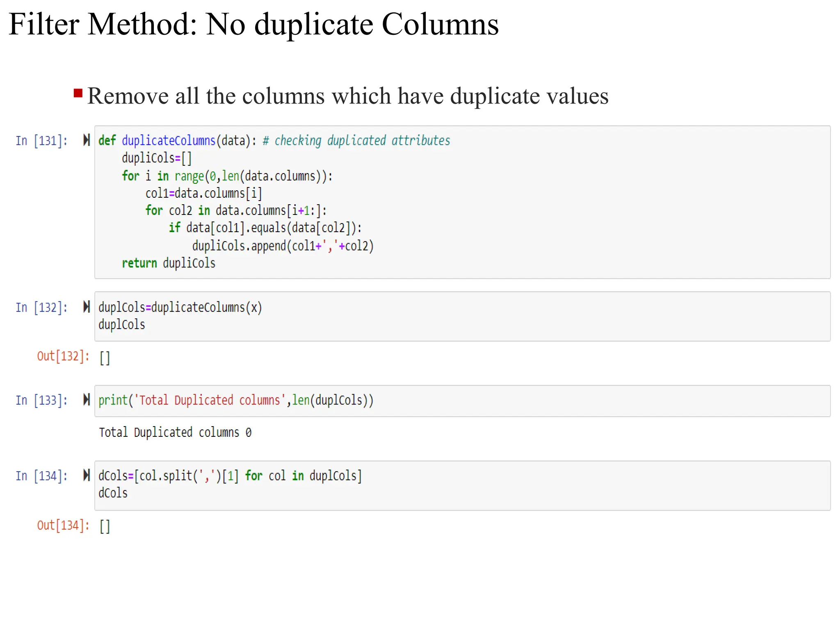Click the In [134]: prompt label
This screenshot has height=630, width=840.
pos(41,476)
